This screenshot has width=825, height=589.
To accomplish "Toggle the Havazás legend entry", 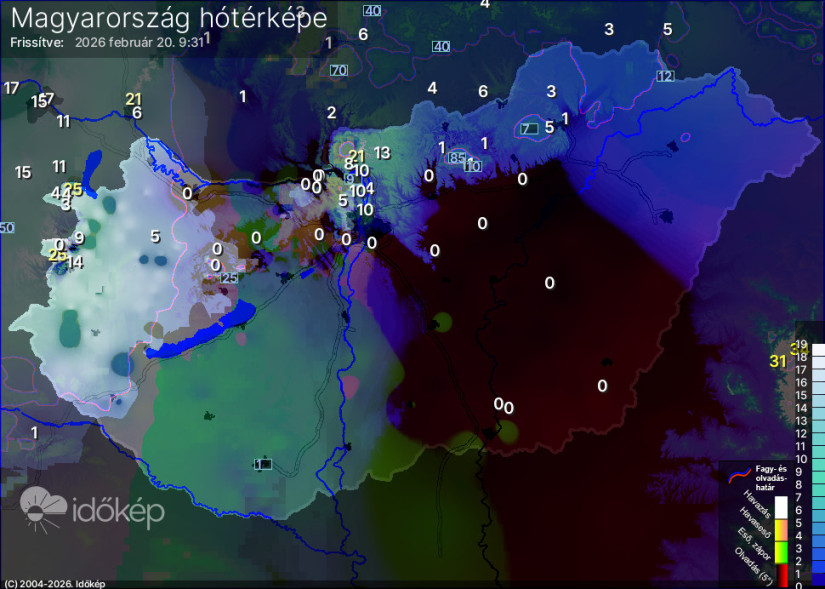I will pos(757,505).
